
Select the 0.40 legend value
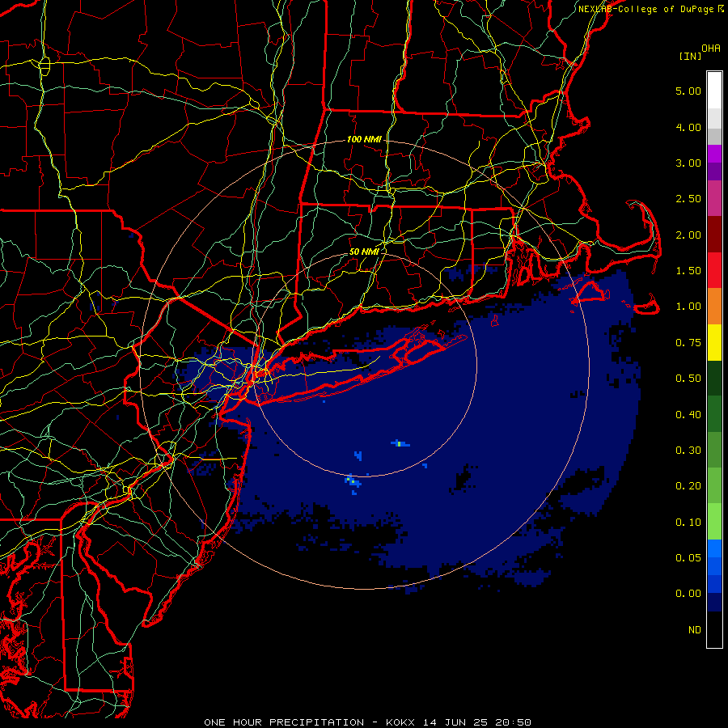click(x=688, y=415)
